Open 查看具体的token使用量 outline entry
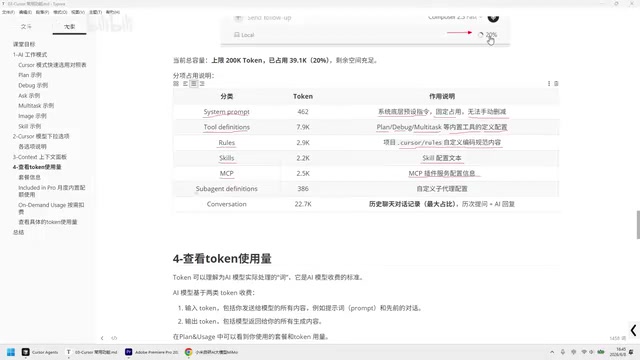The image size is (640, 360). pyautogui.click(x=48, y=222)
